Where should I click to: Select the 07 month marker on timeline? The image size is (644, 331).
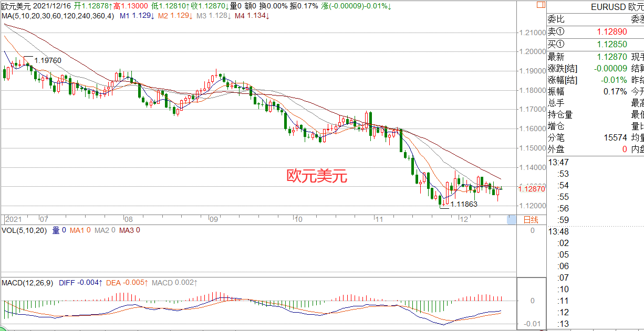[44, 220]
